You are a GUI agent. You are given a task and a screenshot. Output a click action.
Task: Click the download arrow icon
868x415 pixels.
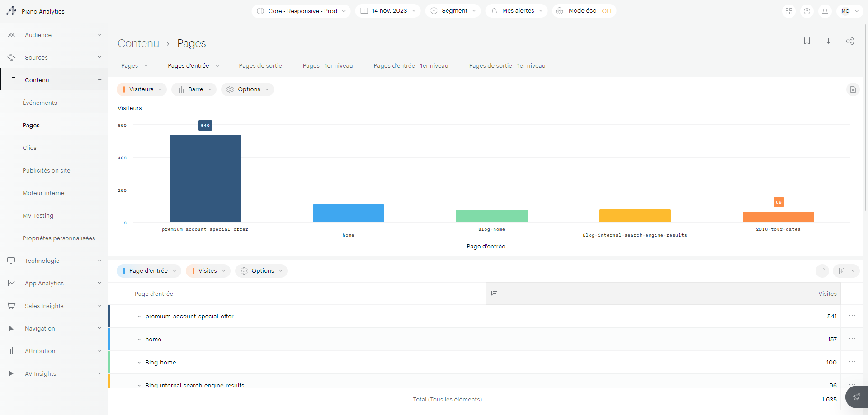(x=828, y=41)
